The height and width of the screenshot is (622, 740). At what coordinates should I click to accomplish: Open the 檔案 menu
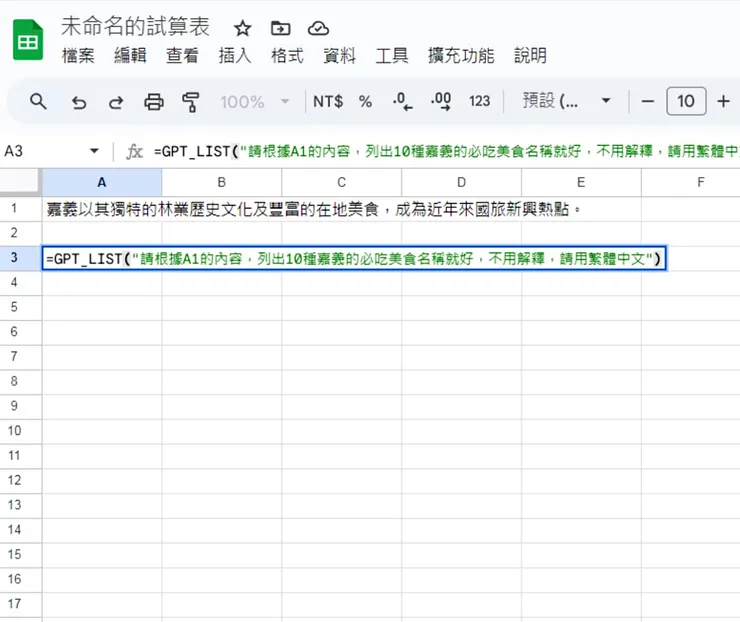[x=78, y=56]
